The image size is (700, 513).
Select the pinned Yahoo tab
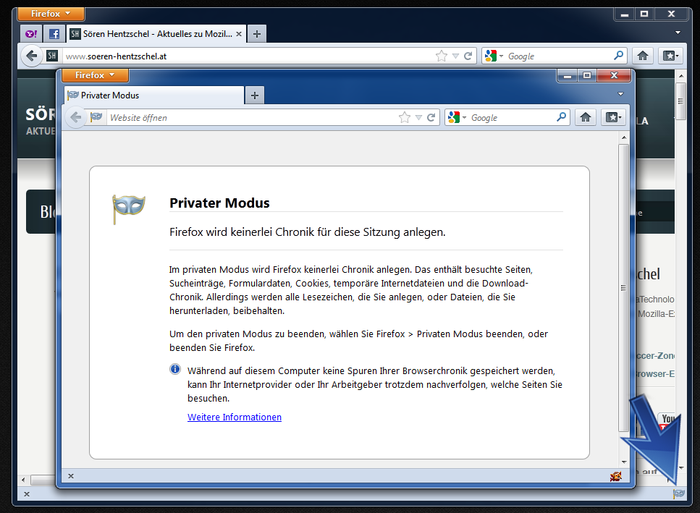31,34
